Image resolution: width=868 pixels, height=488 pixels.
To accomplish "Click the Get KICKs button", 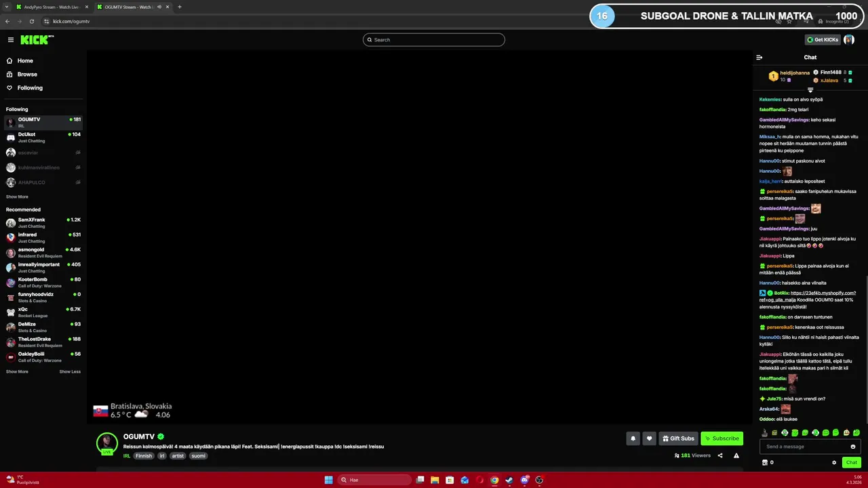I will (x=823, y=40).
